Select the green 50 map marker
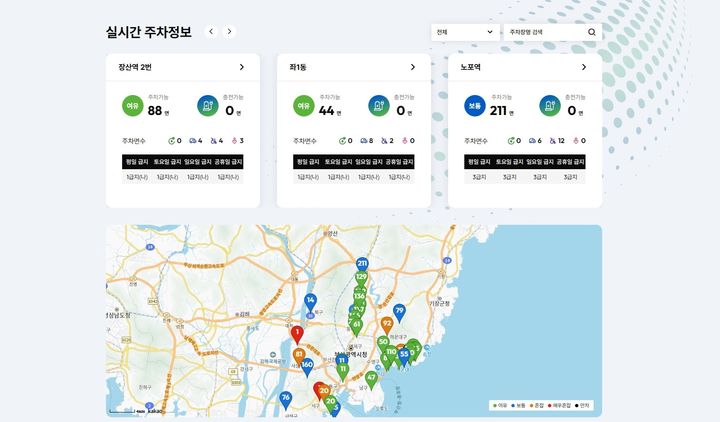Screen dimensions: 720x422 (383, 343)
